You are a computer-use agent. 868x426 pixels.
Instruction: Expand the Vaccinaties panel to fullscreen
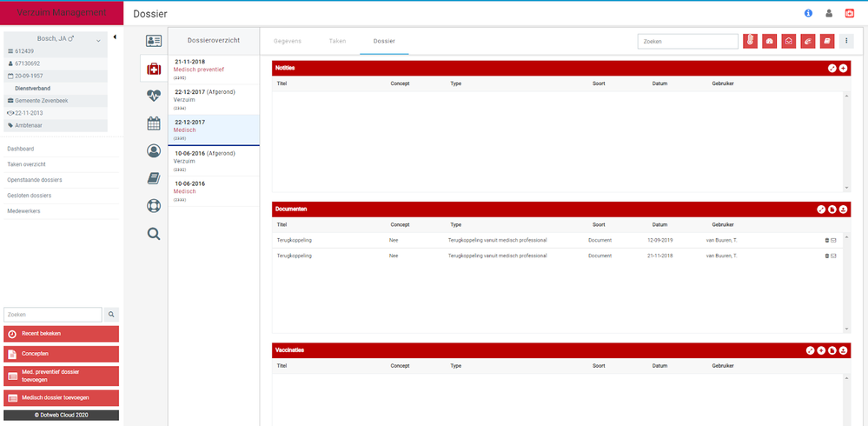pos(810,350)
